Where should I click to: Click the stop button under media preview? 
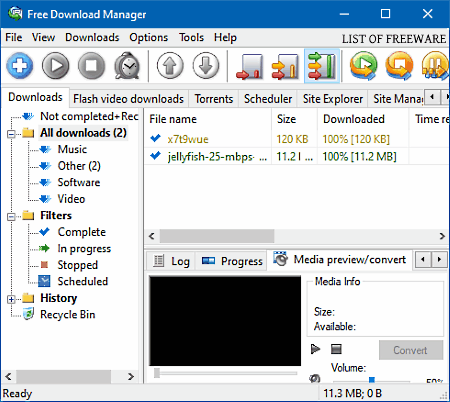[336, 349]
